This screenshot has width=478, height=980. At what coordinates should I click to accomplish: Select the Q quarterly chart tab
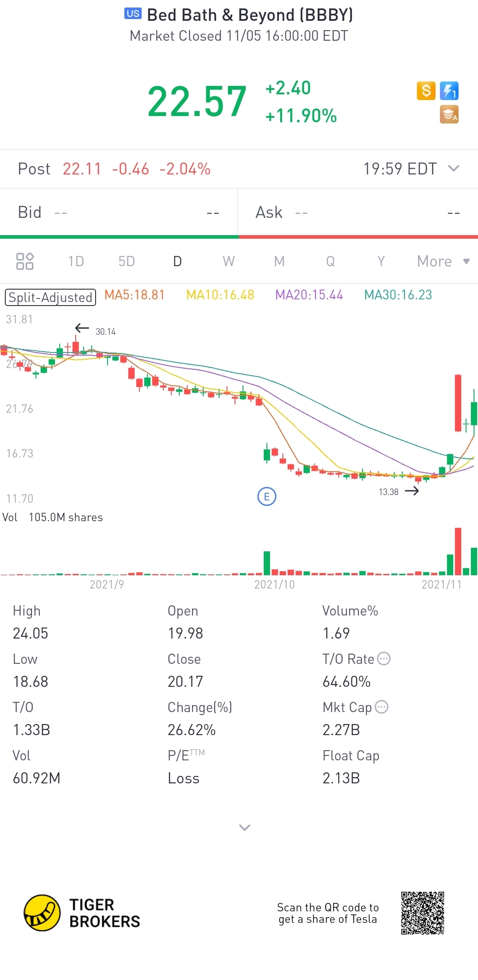click(330, 261)
